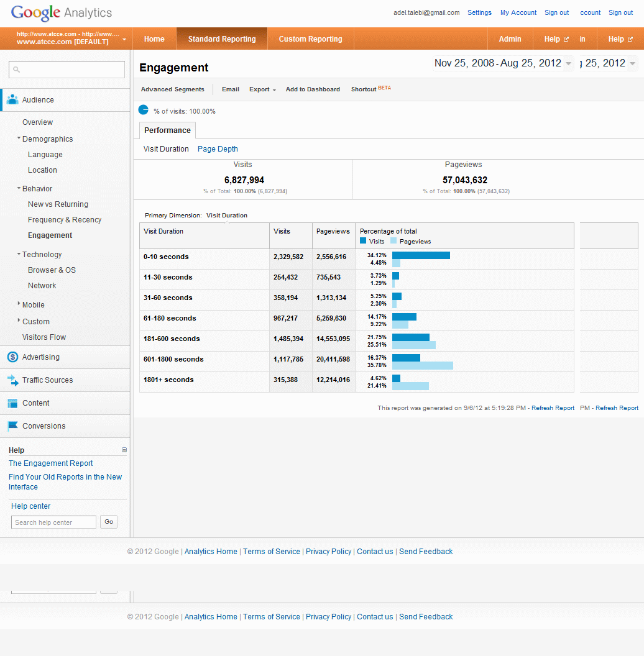
Task: Open the Browser & OS report
Action: [52, 270]
